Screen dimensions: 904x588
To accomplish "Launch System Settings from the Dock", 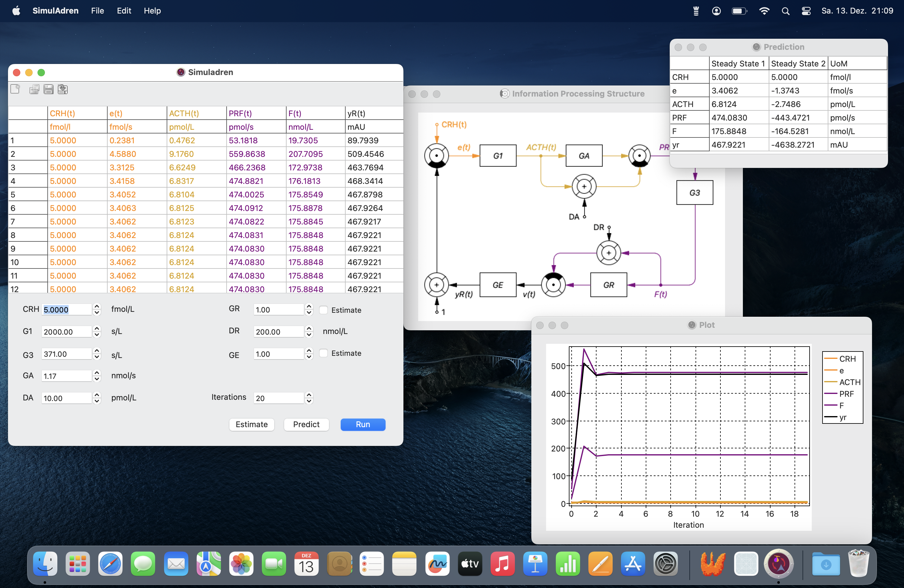I will click(665, 564).
